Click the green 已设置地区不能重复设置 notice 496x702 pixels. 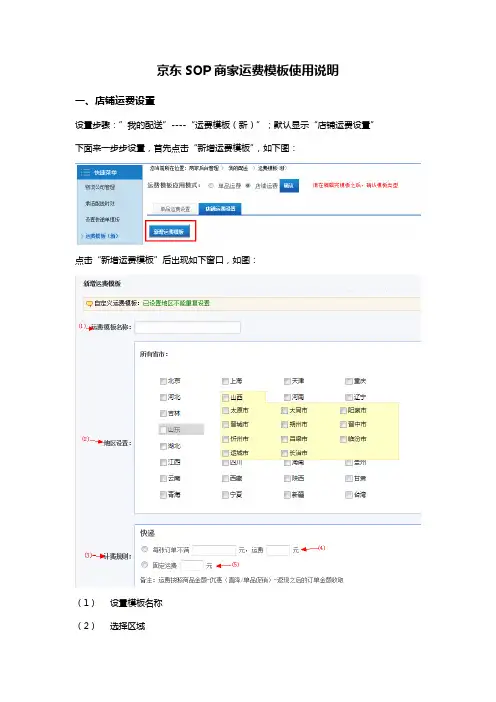click(x=176, y=304)
